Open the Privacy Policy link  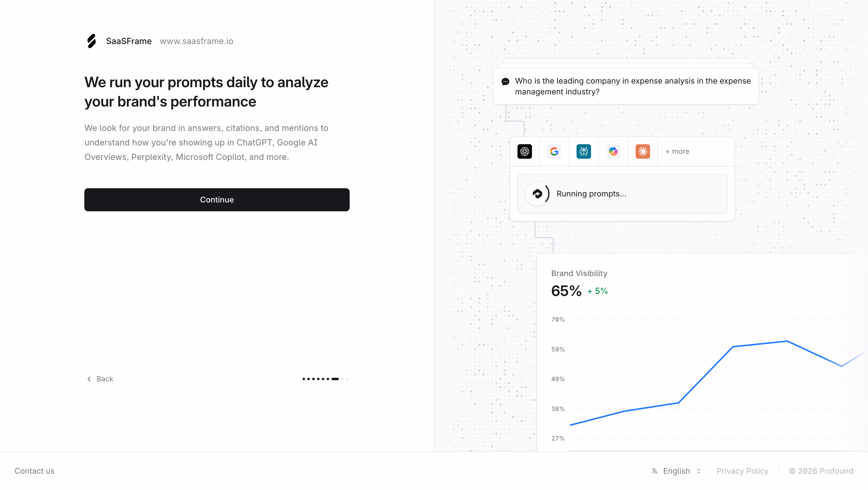pyautogui.click(x=742, y=471)
